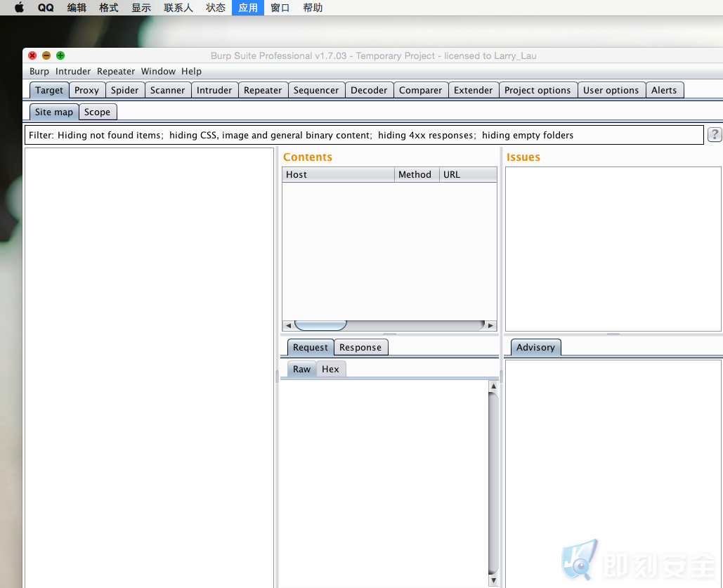Select the Scope sub-tab
The height and width of the screenshot is (588, 723).
(97, 112)
